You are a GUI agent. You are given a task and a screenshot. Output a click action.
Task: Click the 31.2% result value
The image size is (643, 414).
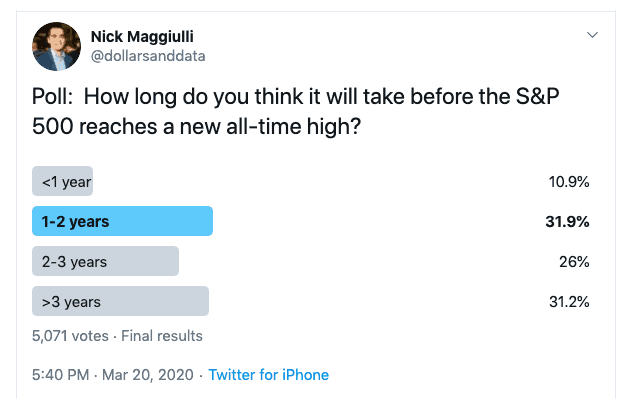[x=569, y=302]
